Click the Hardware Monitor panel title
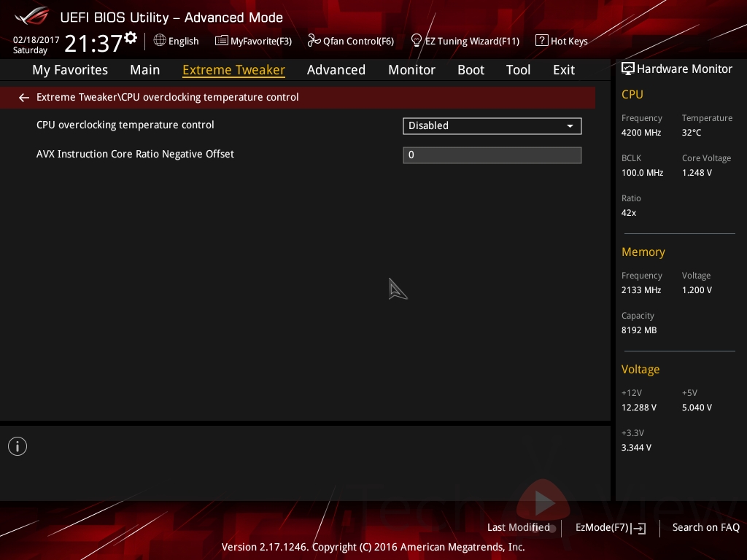 pyautogui.click(x=684, y=69)
